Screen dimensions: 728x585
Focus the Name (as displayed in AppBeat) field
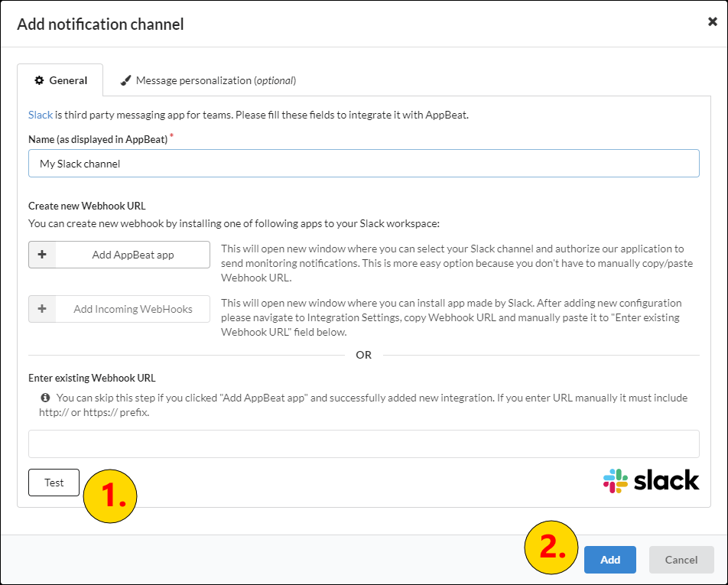(x=363, y=164)
